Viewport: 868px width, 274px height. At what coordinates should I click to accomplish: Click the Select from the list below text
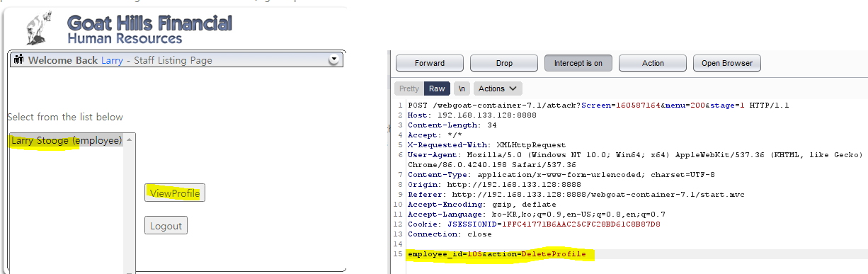pyautogui.click(x=65, y=117)
